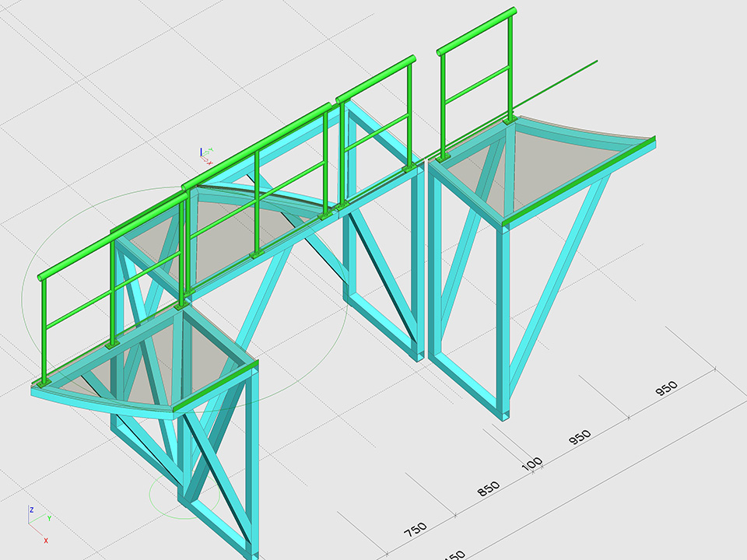Select the rightmost 950 dimension label
The image size is (747, 560).
[666, 388]
